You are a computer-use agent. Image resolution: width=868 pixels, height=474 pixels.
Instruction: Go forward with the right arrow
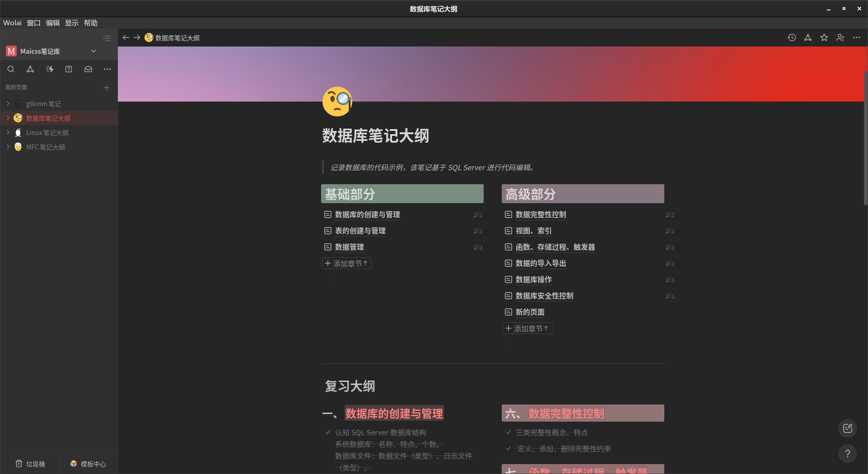click(137, 37)
